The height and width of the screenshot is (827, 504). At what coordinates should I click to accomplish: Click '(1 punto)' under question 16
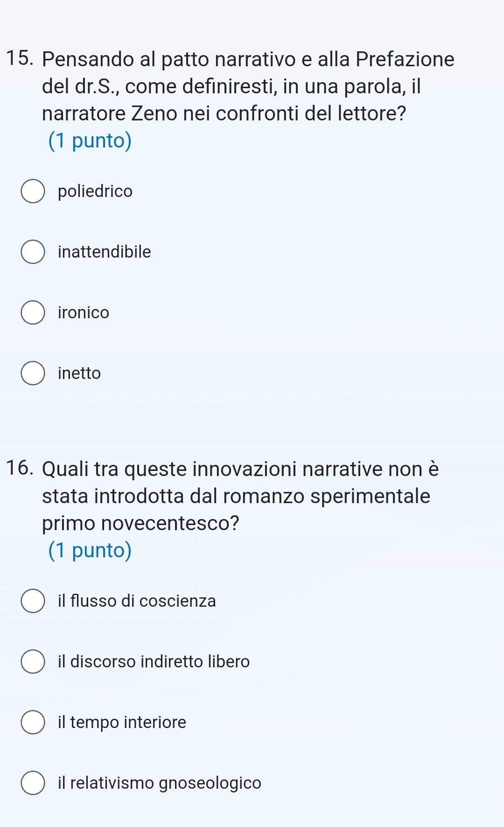click(90, 551)
